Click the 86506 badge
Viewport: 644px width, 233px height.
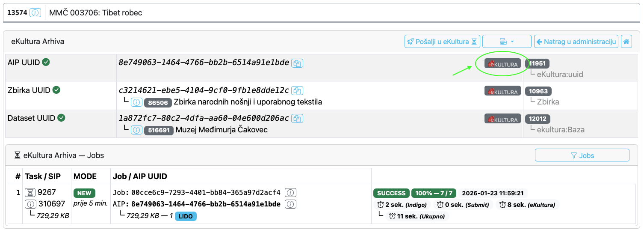coord(157,102)
